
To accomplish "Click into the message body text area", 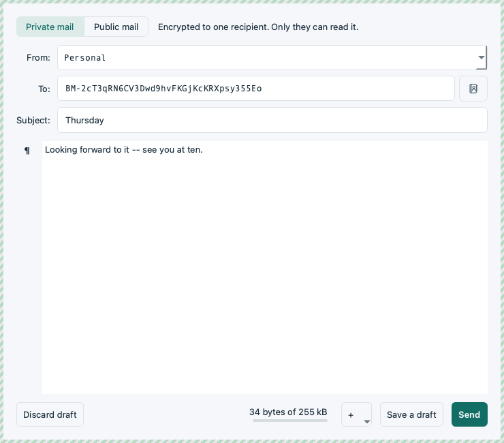I will (265, 267).
